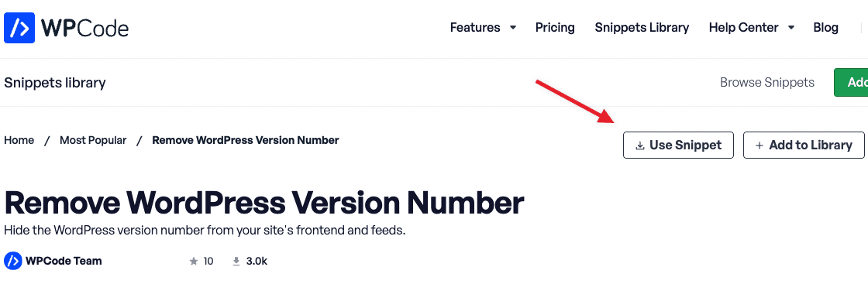The width and height of the screenshot is (868, 284).
Task: Open the Pricing page
Action: [555, 28]
